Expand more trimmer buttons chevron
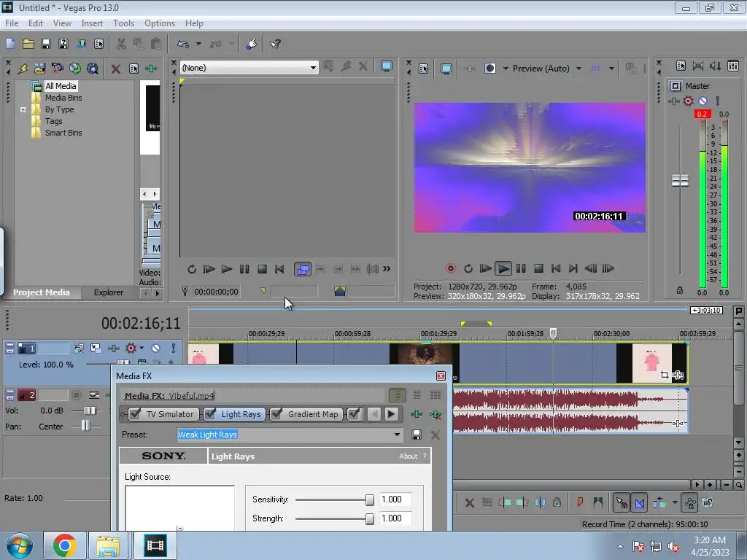 pyautogui.click(x=387, y=269)
